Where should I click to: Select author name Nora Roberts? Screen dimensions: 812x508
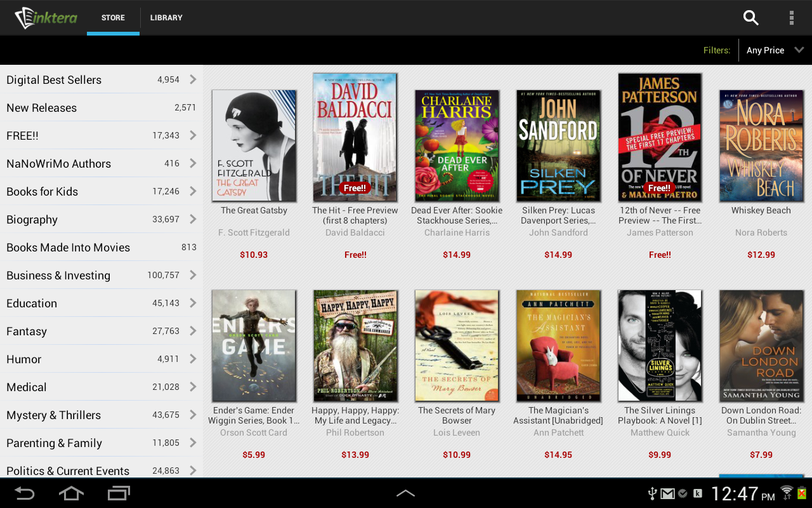pyautogui.click(x=761, y=232)
